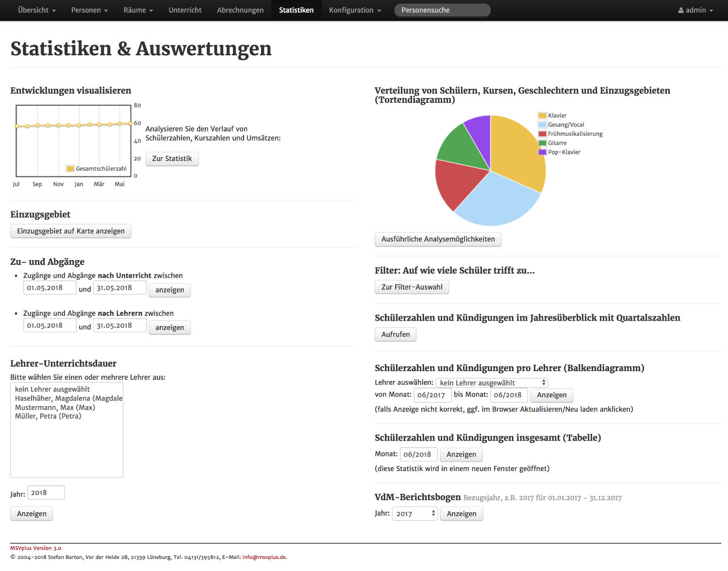Click the bis Monat field 06/2018

click(509, 395)
